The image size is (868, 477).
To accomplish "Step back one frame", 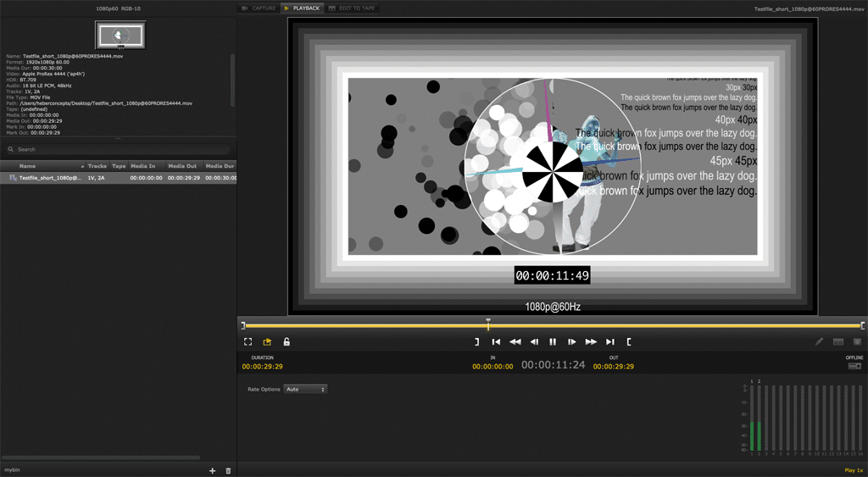I will [x=534, y=341].
